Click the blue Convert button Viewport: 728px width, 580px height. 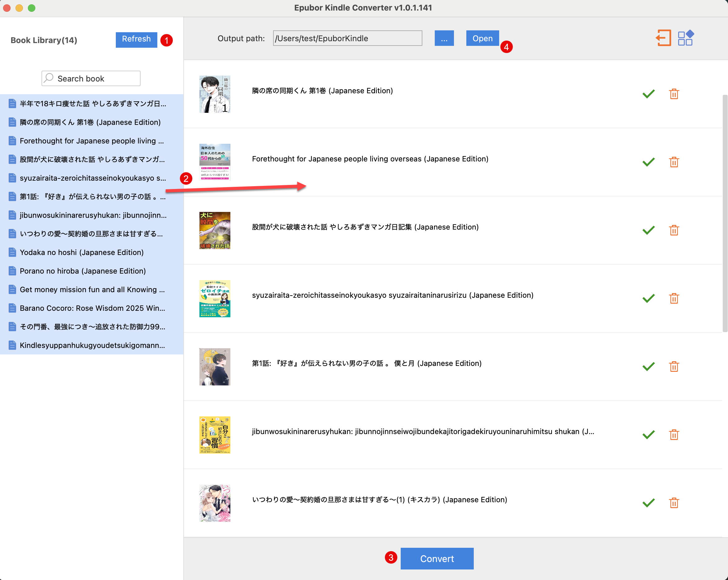point(437,558)
